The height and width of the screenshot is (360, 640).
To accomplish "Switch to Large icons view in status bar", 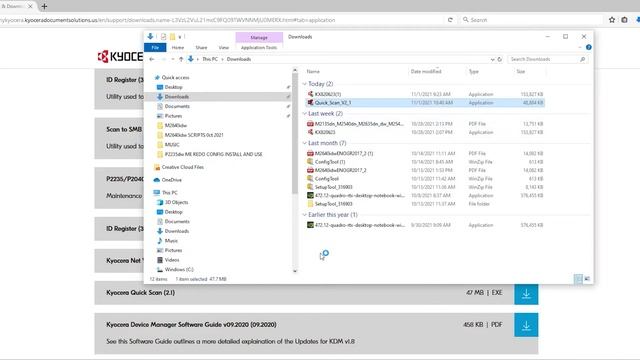I will tap(587, 279).
